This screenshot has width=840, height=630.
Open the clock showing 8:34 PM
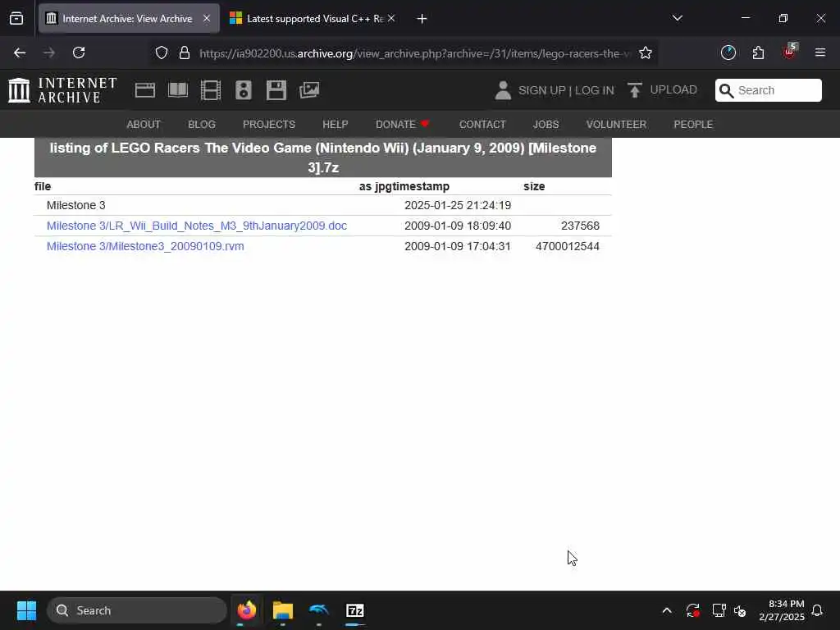[782, 610]
